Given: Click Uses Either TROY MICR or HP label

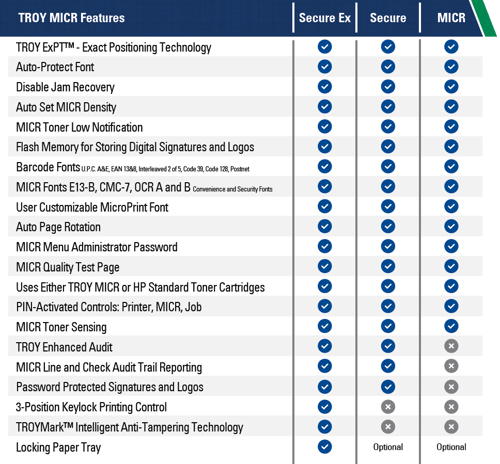Looking at the screenshot, I should click(x=140, y=287).
